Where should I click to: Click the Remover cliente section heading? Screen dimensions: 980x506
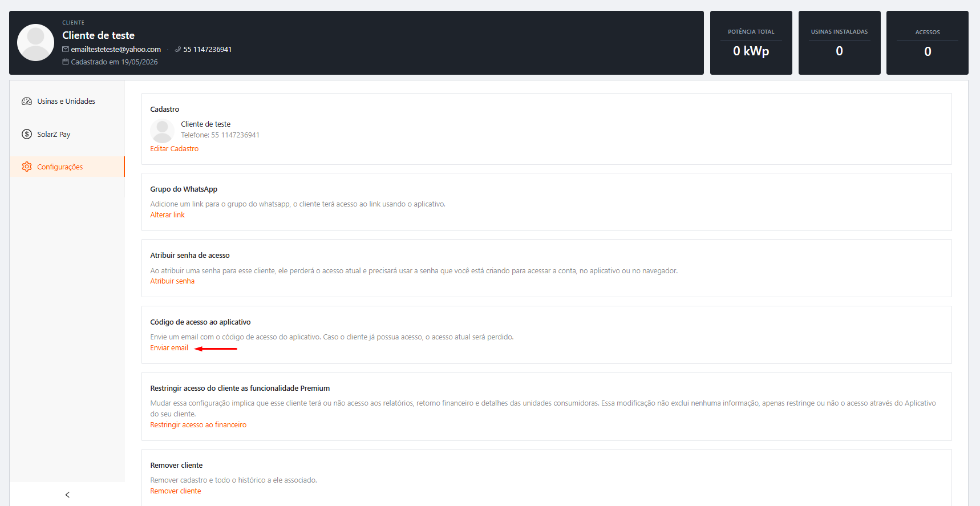pos(177,465)
